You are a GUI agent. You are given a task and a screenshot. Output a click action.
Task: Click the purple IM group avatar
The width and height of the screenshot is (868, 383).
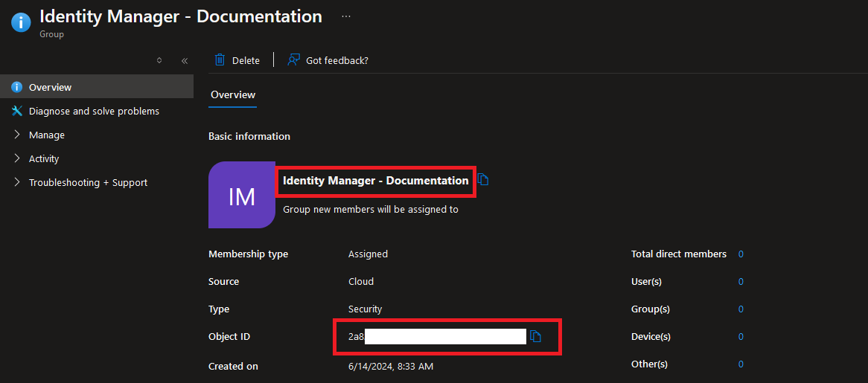pyautogui.click(x=242, y=195)
